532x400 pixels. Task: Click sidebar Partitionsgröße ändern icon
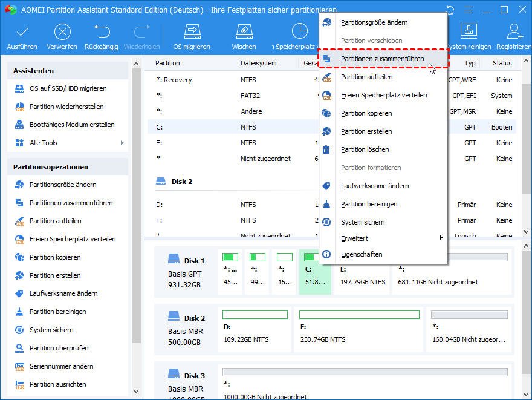(19, 185)
